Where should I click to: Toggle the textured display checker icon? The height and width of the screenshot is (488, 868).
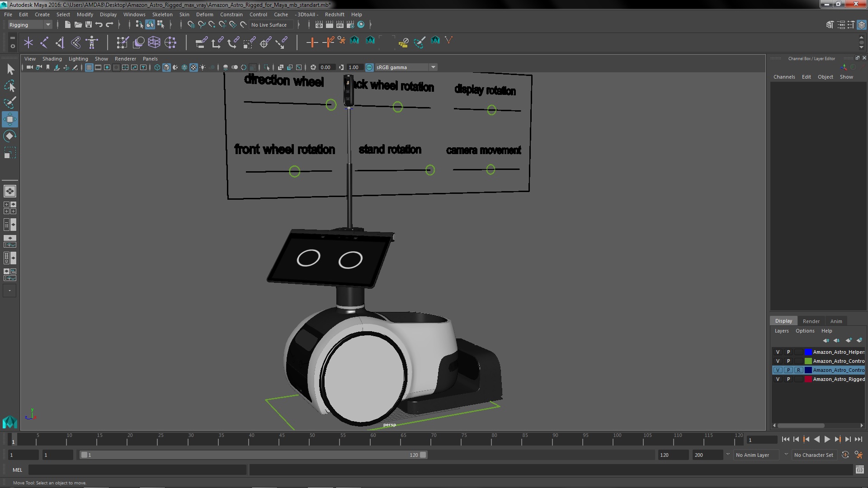click(193, 67)
